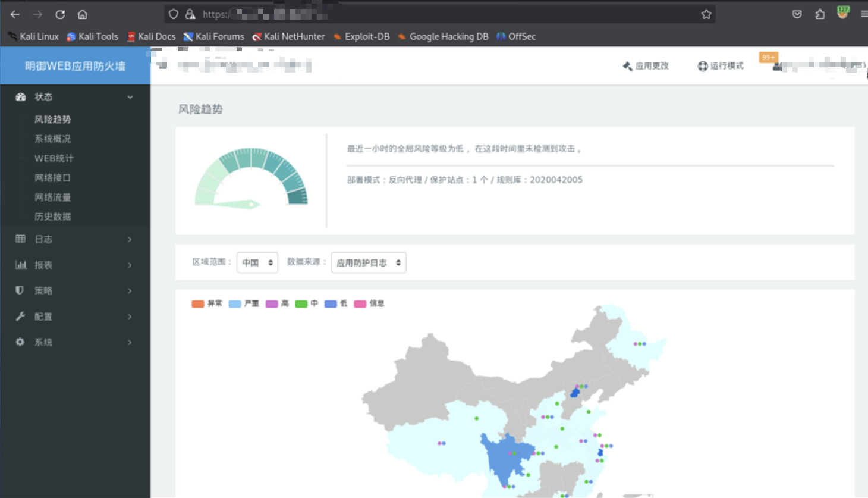This screenshot has width=868, height=498.
Task: Click the 明御WEB应用防火墙 logo title
Action: pos(75,66)
